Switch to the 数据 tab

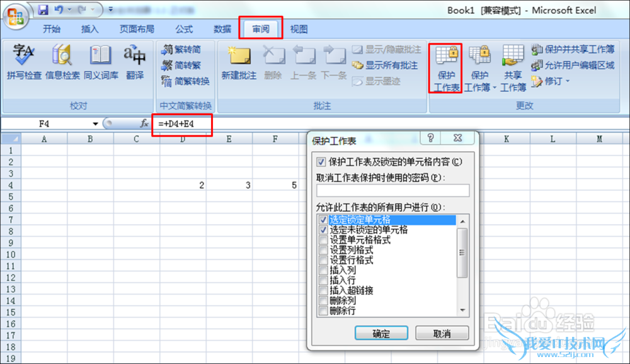(222, 29)
